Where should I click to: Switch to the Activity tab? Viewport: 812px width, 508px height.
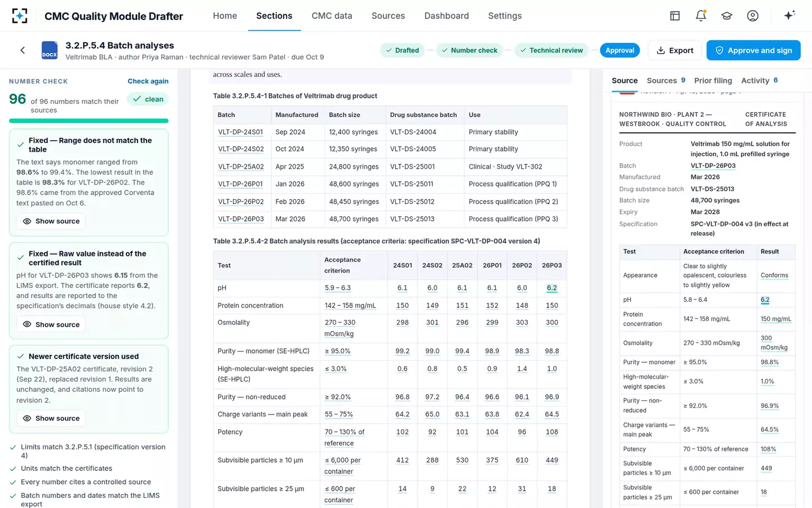(760, 81)
